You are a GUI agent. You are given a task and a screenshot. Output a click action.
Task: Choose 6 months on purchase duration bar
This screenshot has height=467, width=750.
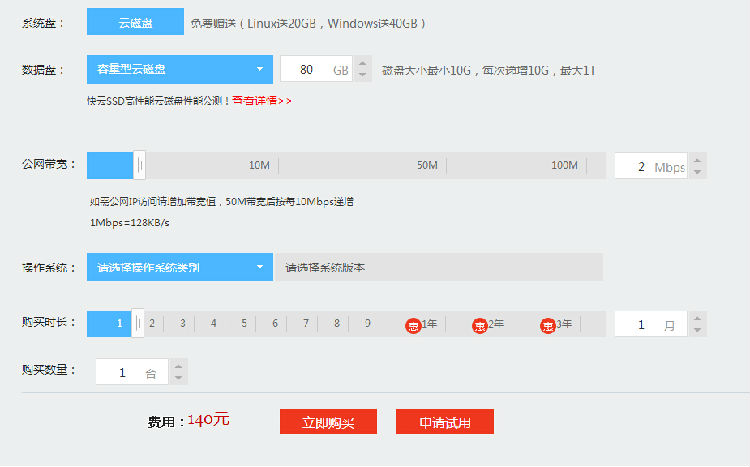[x=275, y=324]
